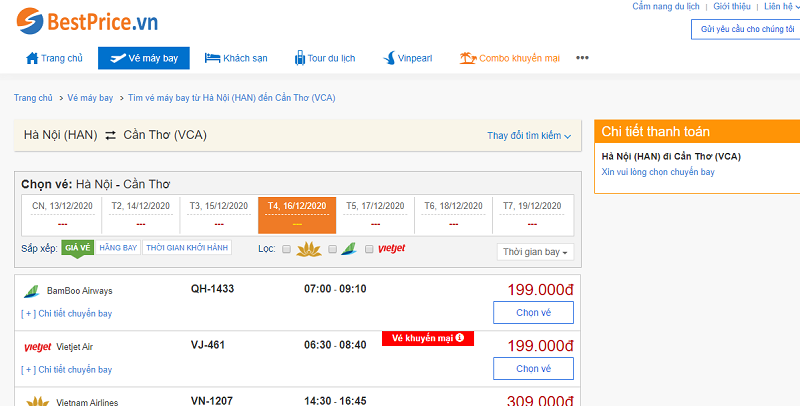The image size is (800, 406).
Task: Open the Vé máy bay menu
Action: tap(144, 58)
